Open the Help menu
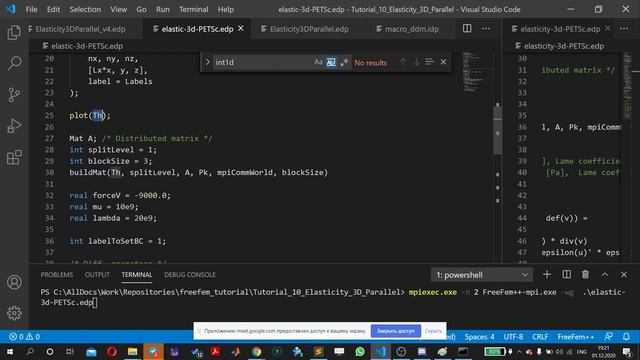This screenshot has width=640, height=360. [x=225, y=9]
